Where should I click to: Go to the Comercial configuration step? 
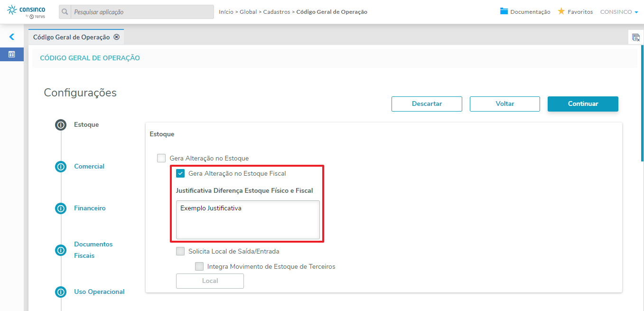[x=89, y=167]
